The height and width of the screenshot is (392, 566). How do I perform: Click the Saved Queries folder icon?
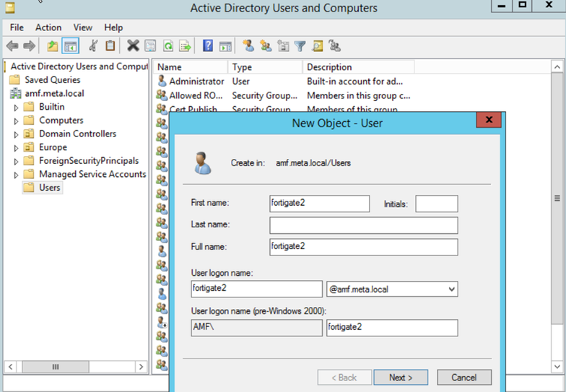pos(14,79)
